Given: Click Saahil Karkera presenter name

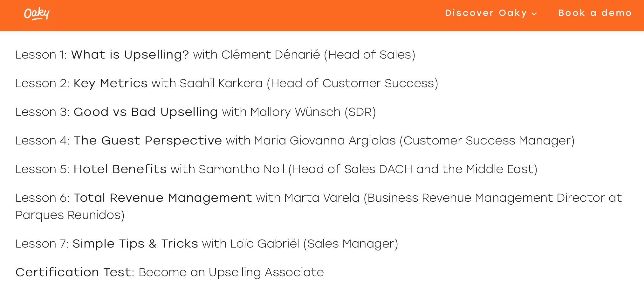Looking at the screenshot, I should coord(221,83).
